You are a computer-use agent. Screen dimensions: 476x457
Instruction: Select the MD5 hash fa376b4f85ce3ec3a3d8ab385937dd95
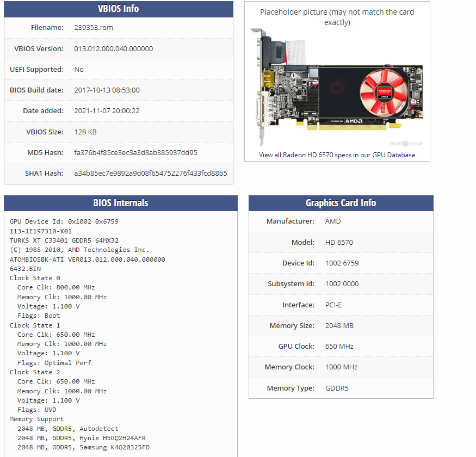pos(135,153)
